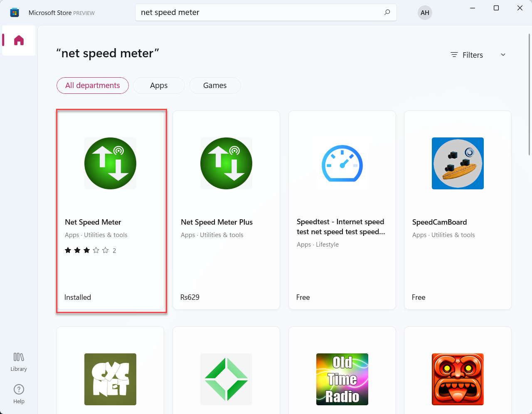
Task: Open the Net Speed Meter title link
Action: [x=93, y=222]
